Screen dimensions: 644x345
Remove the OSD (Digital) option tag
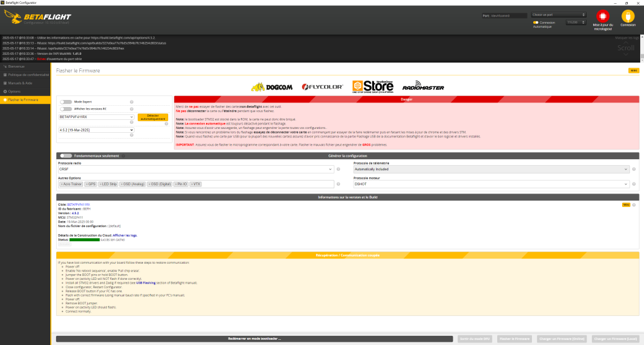[149, 184]
